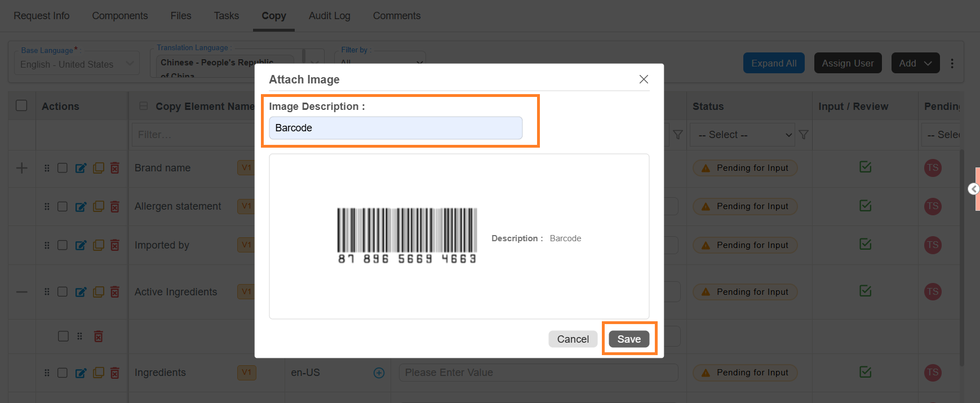Open the Status Select dropdown filter
Screen dimensions: 980x403
742,135
